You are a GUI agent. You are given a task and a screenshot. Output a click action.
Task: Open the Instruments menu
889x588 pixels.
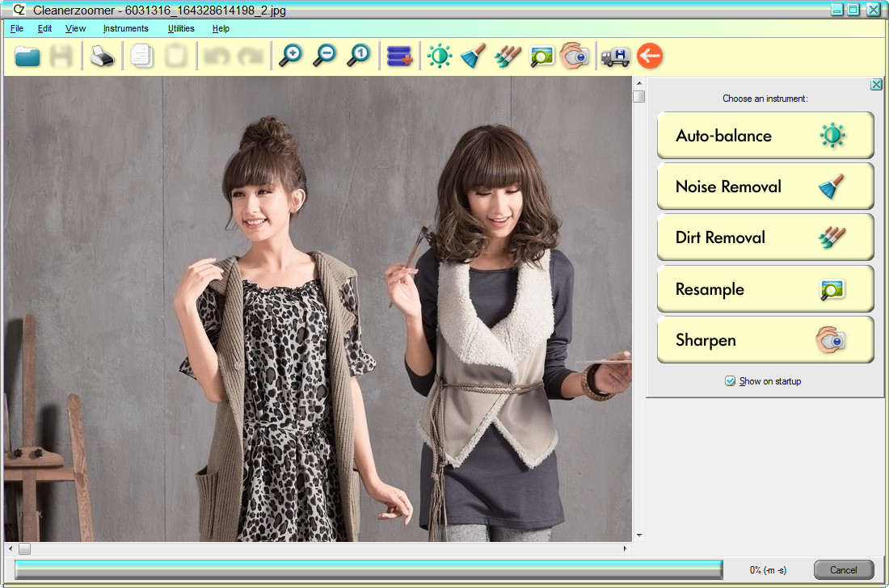click(x=125, y=28)
